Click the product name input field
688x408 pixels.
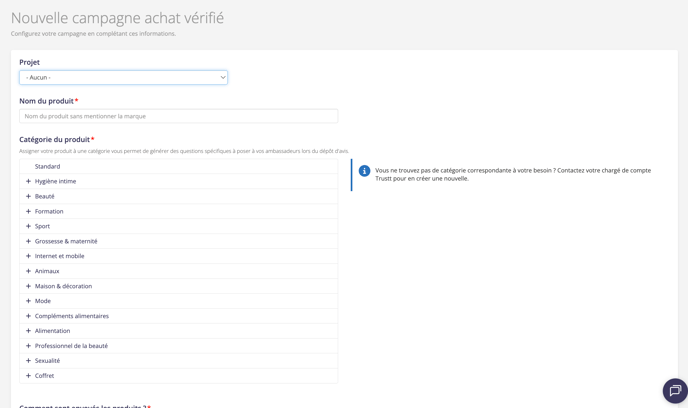pyautogui.click(x=178, y=116)
